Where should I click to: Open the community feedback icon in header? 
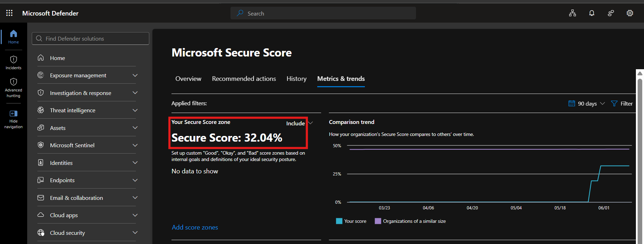[x=611, y=13]
